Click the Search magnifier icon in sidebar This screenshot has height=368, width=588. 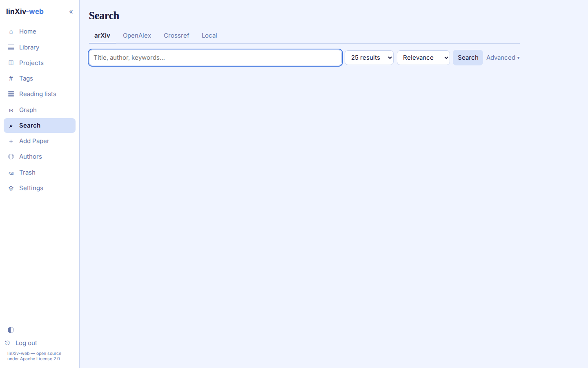(11, 126)
